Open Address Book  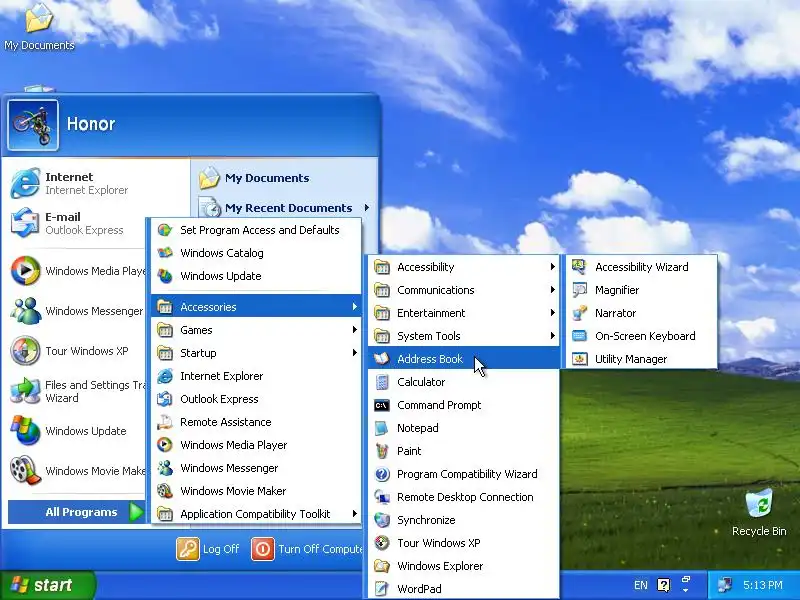(463, 359)
